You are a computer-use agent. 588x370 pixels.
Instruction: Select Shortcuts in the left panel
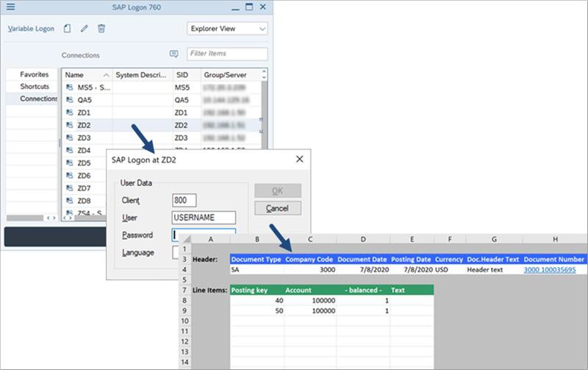click(x=35, y=86)
